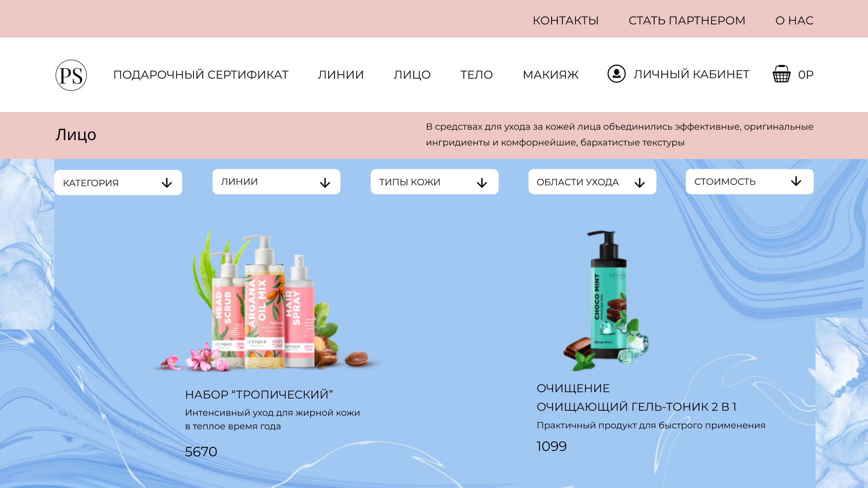Open the ТИПЫ КОЖИ dropdown
Image resolution: width=868 pixels, height=488 pixels.
coord(434,182)
